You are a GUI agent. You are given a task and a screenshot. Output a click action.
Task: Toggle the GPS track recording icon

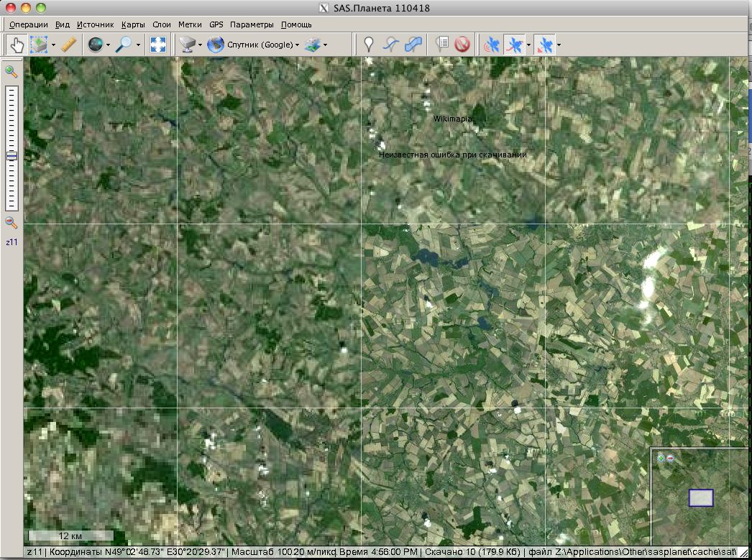514,45
